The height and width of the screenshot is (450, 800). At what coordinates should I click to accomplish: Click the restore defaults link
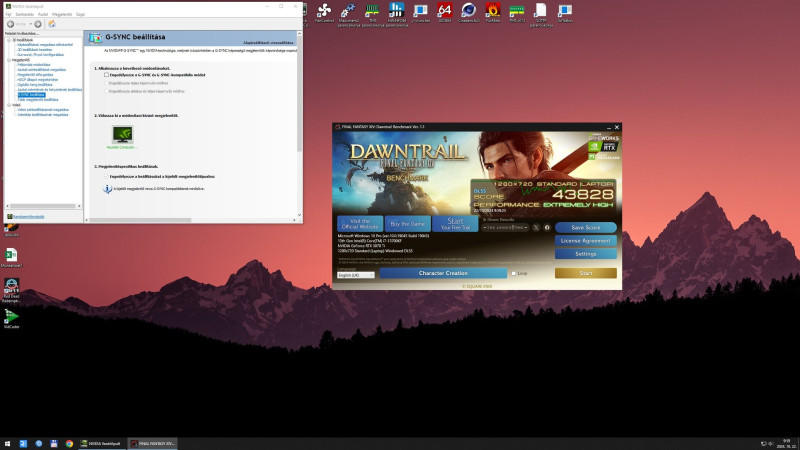coord(268,43)
